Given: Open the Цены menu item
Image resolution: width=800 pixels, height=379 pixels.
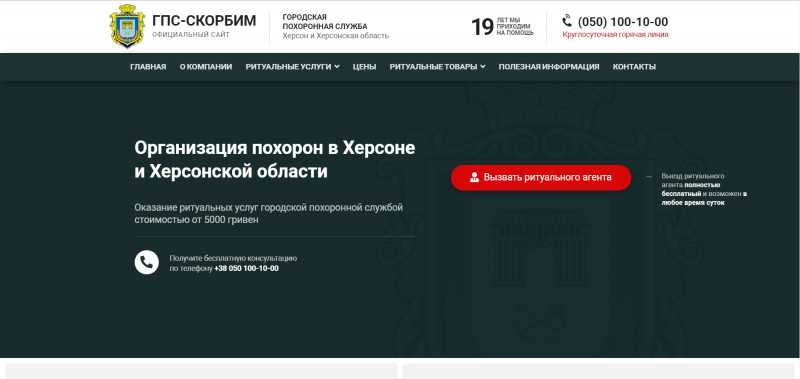Looking at the screenshot, I should click(364, 67).
